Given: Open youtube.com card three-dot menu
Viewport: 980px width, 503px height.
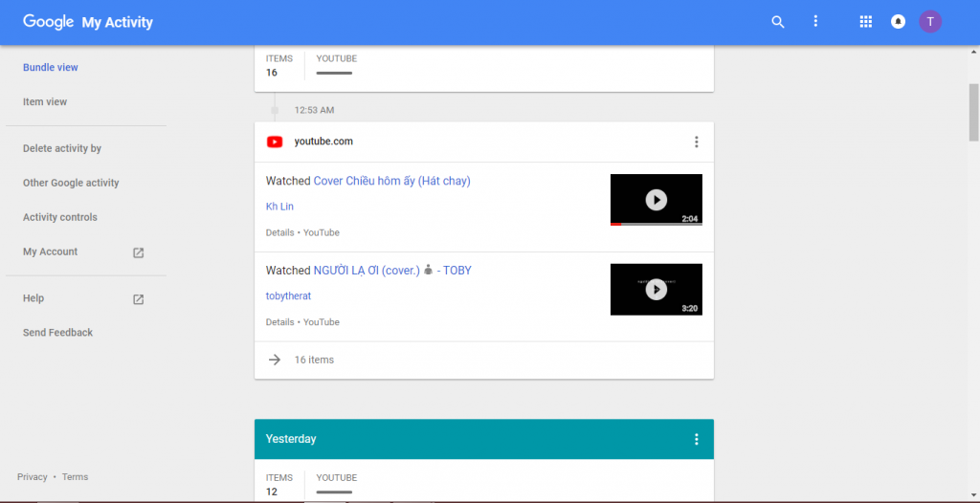Looking at the screenshot, I should pyautogui.click(x=697, y=142).
